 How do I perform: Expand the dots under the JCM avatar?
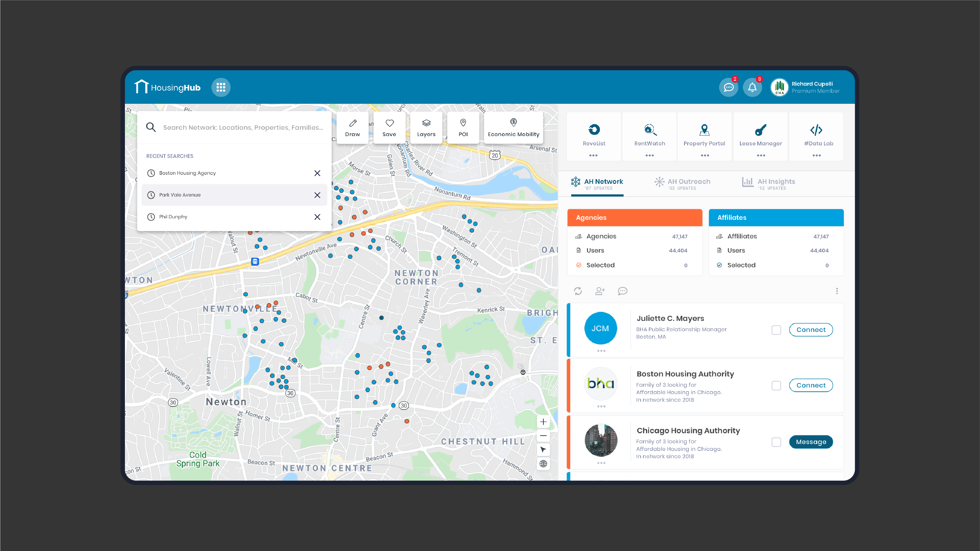(x=601, y=351)
